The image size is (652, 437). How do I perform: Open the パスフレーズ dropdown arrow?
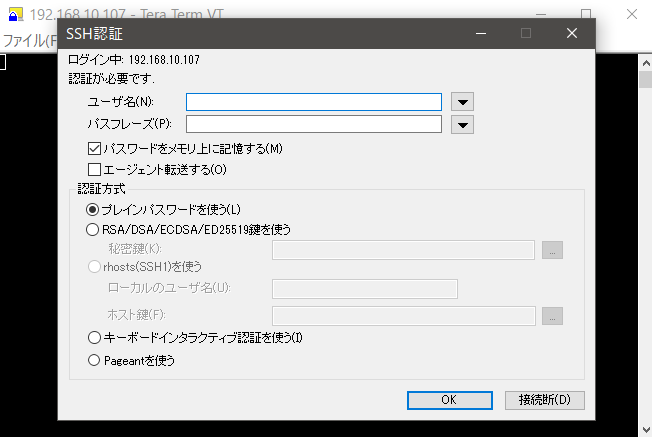(x=462, y=124)
